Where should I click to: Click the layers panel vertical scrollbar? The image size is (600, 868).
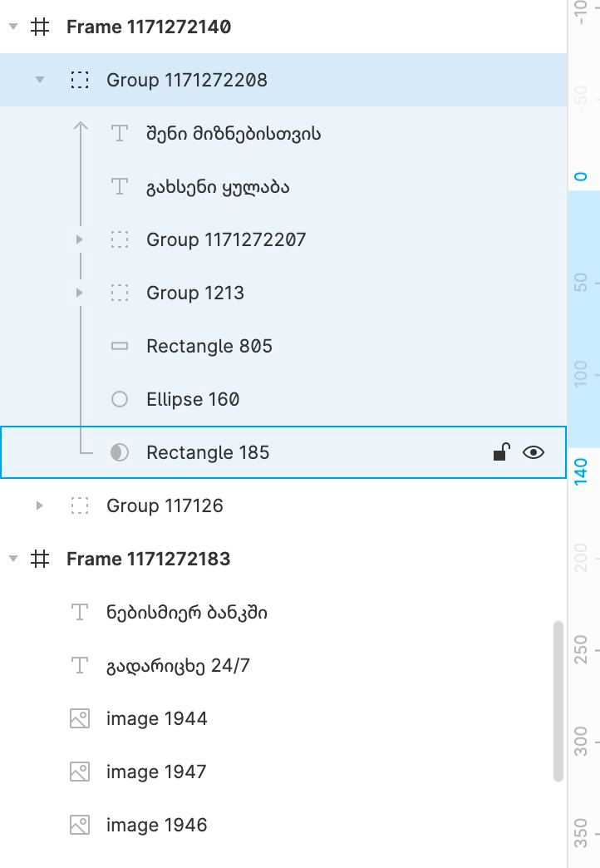point(558,702)
